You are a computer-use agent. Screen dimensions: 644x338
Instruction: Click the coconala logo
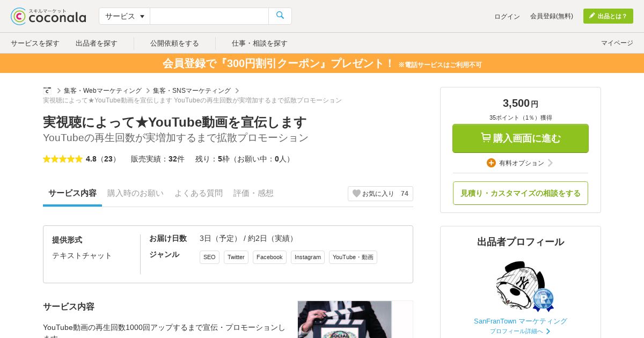coord(48,16)
